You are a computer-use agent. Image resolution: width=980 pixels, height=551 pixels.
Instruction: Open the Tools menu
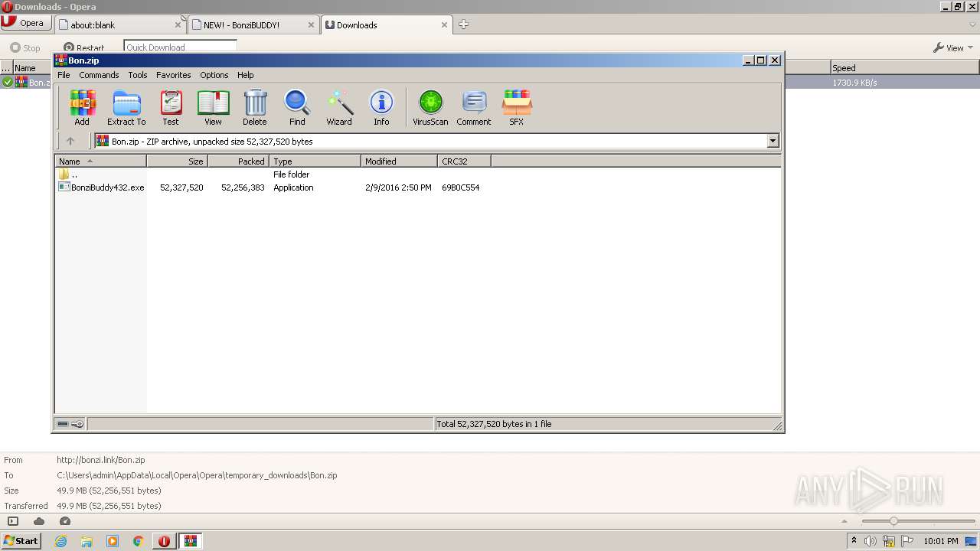click(138, 75)
